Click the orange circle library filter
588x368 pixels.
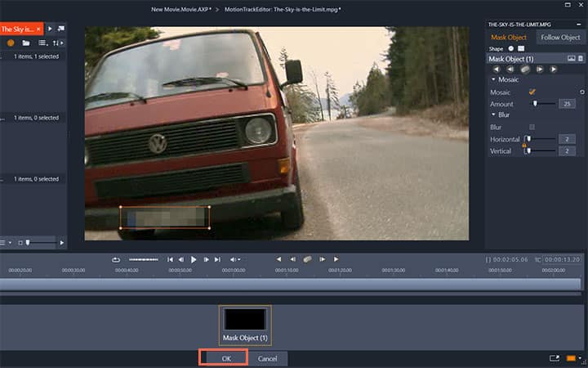click(11, 43)
